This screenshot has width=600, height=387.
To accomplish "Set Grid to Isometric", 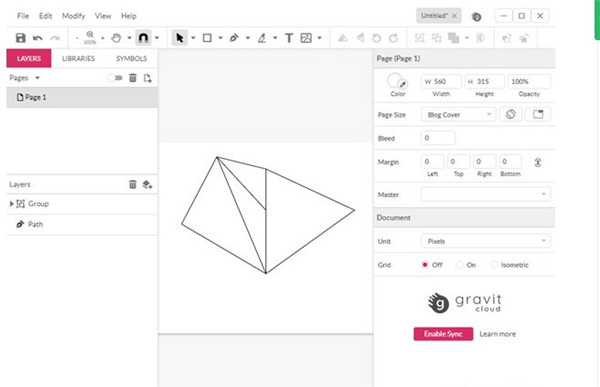I will [494, 265].
